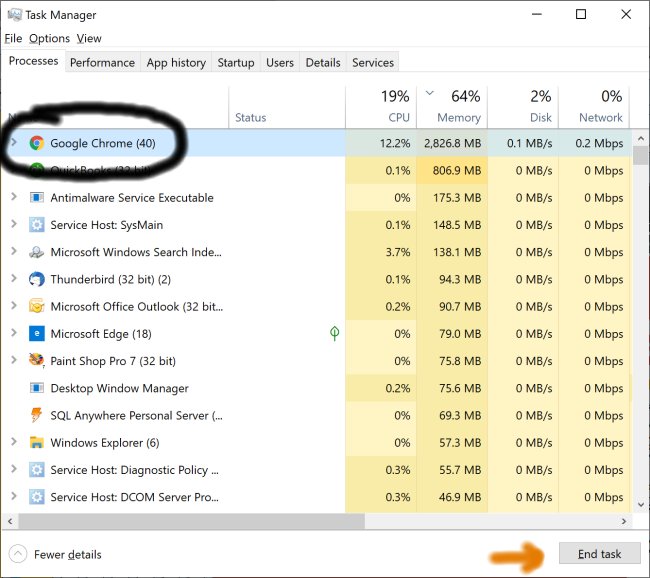Image resolution: width=650 pixels, height=578 pixels.
Task: Expand the Microsoft Office Outlook row
Action: click(14, 306)
